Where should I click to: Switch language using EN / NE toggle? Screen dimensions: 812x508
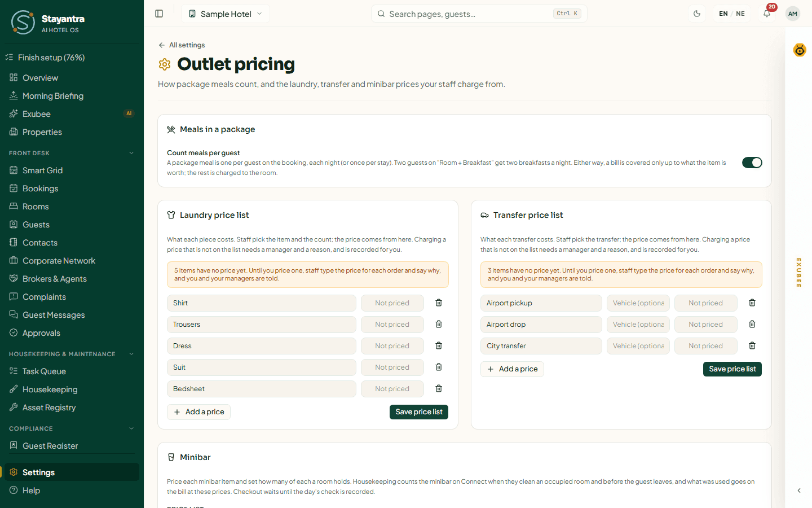[x=732, y=14]
